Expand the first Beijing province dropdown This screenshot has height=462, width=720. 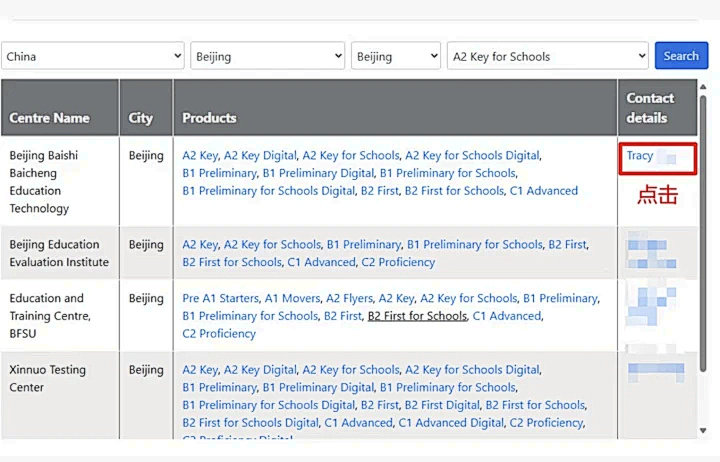[x=267, y=56]
